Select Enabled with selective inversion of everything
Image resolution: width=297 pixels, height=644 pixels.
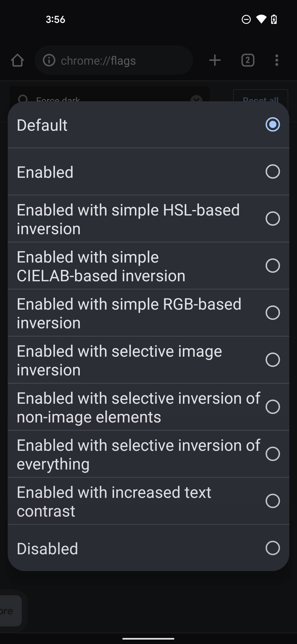pyautogui.click(x=273, y=454)
